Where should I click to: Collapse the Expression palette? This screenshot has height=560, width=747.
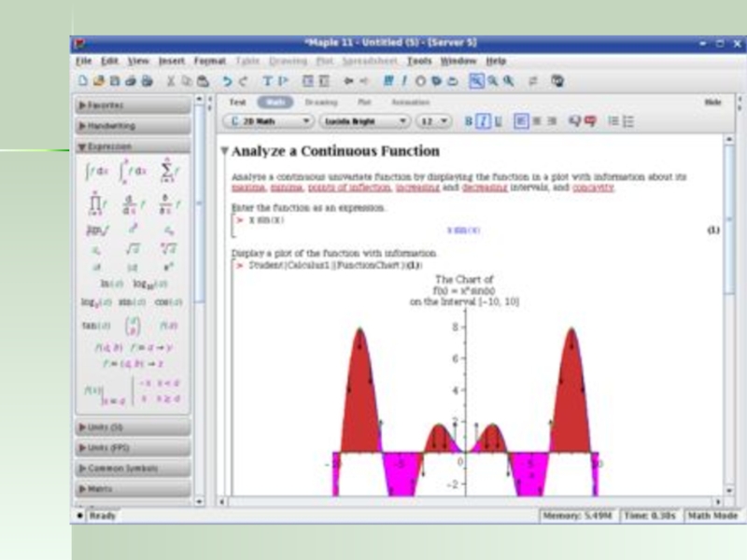[133, 147]
